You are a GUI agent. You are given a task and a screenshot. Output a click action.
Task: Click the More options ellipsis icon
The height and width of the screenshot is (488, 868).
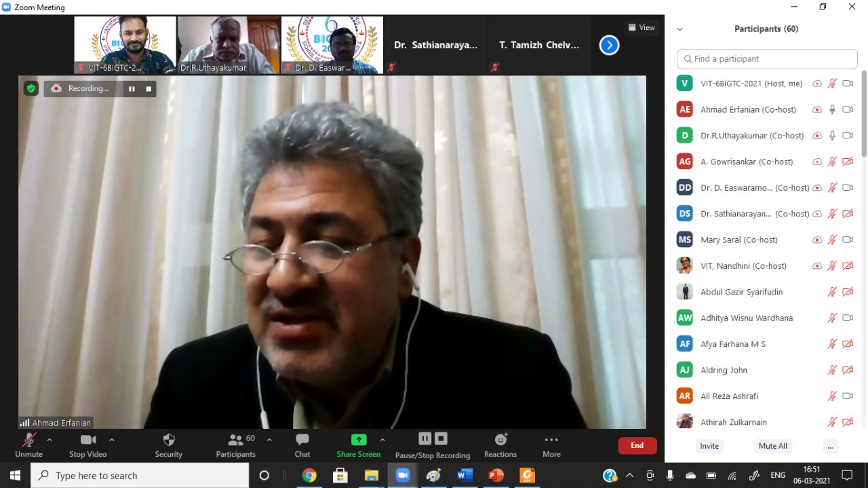pos(551,440)
